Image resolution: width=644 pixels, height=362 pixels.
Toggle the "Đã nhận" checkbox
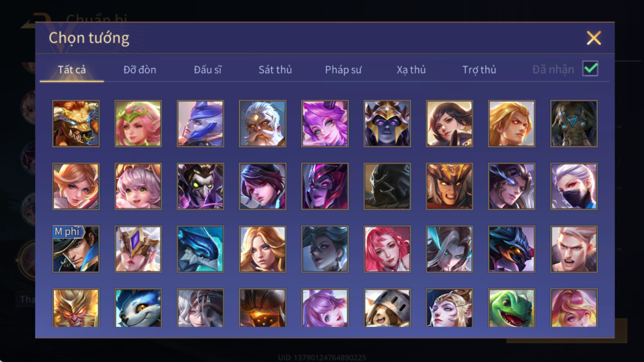[590, 69]
